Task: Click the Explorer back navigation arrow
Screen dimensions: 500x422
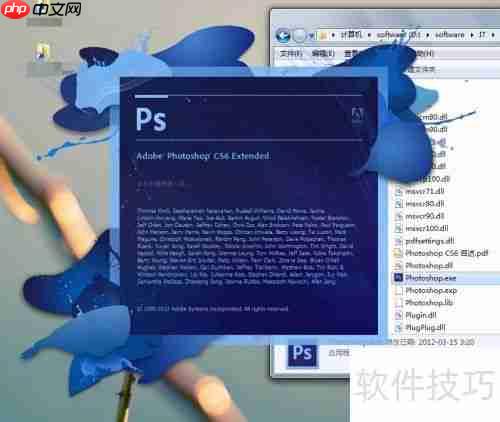Action: 283,35
